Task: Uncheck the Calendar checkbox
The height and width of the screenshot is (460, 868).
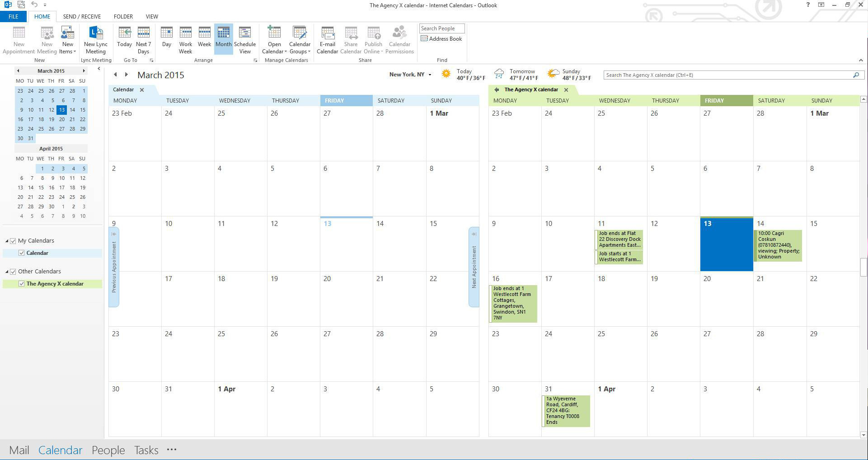Action: click(x=21, y=253)
